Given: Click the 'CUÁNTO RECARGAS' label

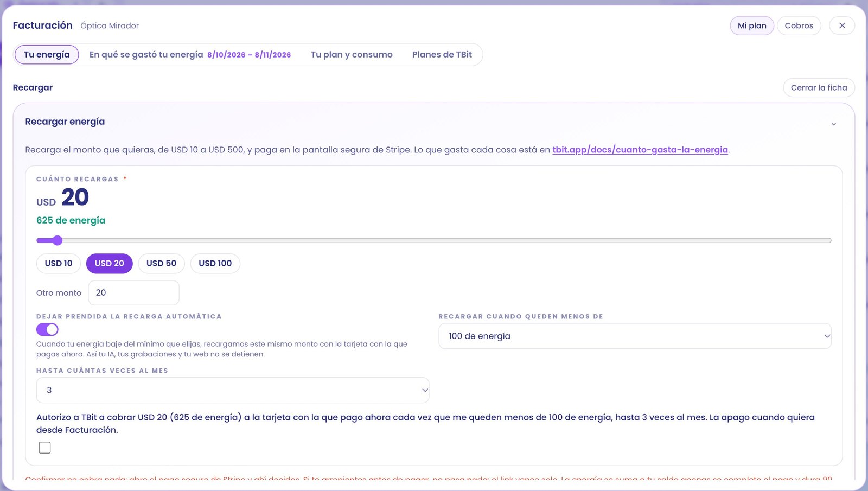Looking at the screenshot, I should (x=78, y=179).
